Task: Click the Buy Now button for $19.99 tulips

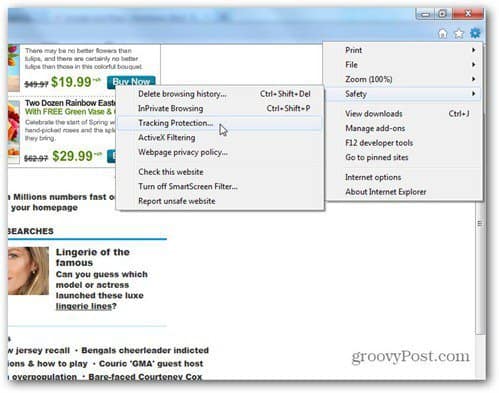Action: [131, 81]
